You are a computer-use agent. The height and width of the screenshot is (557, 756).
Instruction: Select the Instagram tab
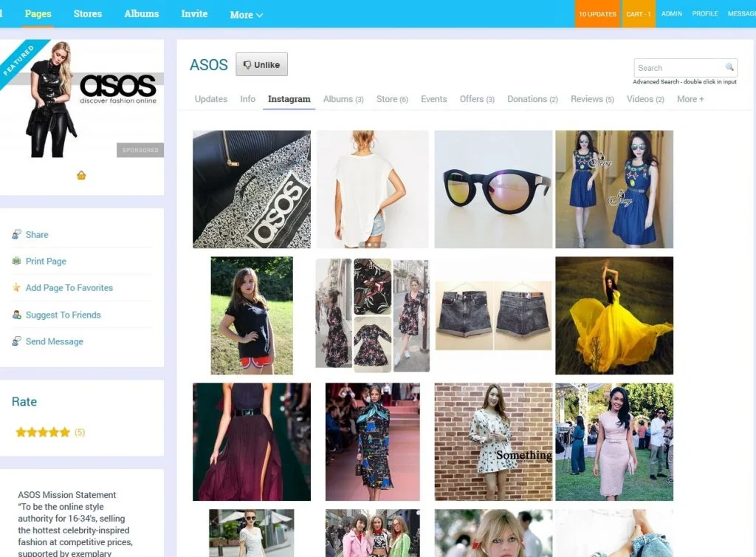pos(289,99)
